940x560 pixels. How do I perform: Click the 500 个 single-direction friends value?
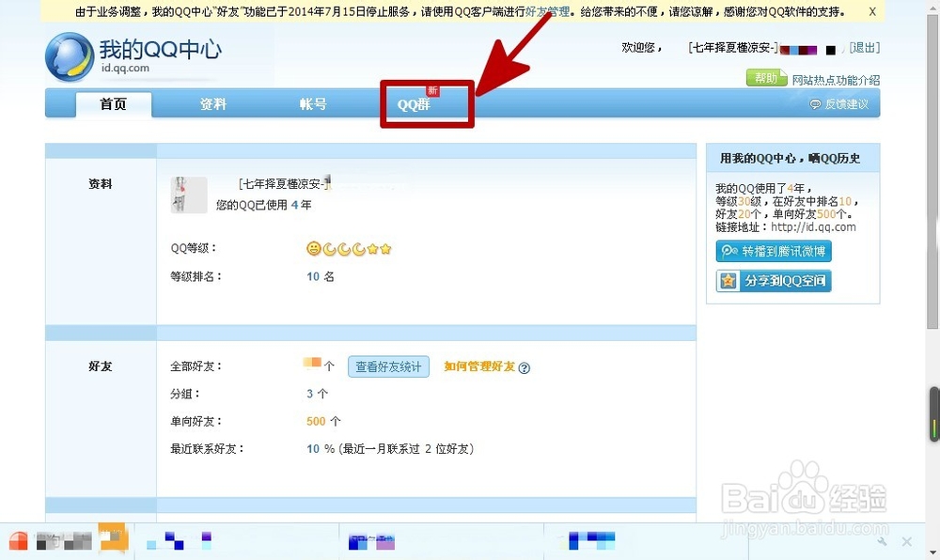pyautogui.click(x=323, y=422)
